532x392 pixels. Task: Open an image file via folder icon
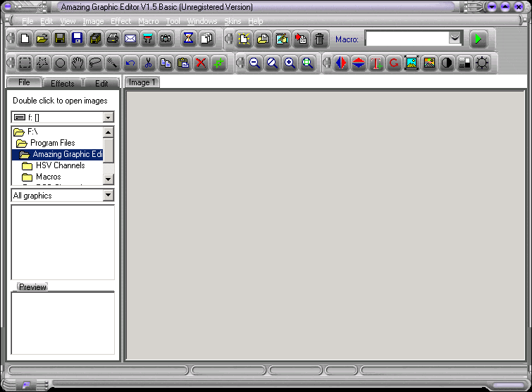(42, 39)
